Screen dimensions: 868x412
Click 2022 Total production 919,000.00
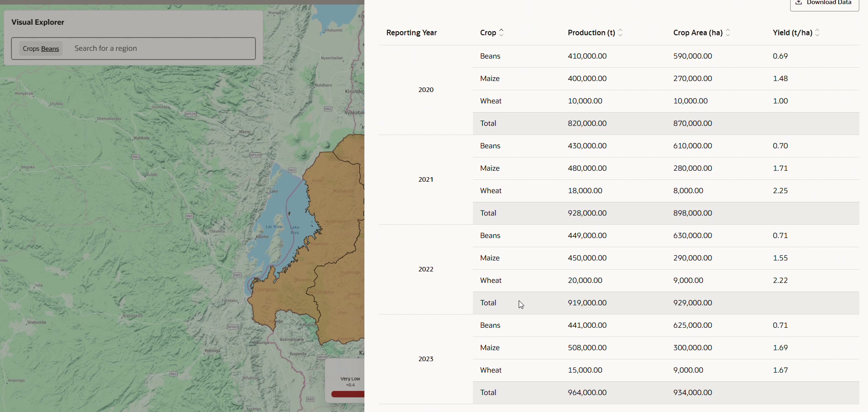pyautogui.click(x=587, y=303)
